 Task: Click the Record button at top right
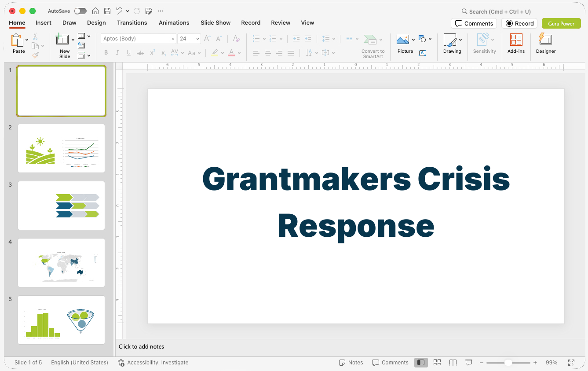[x=519, y=23]
